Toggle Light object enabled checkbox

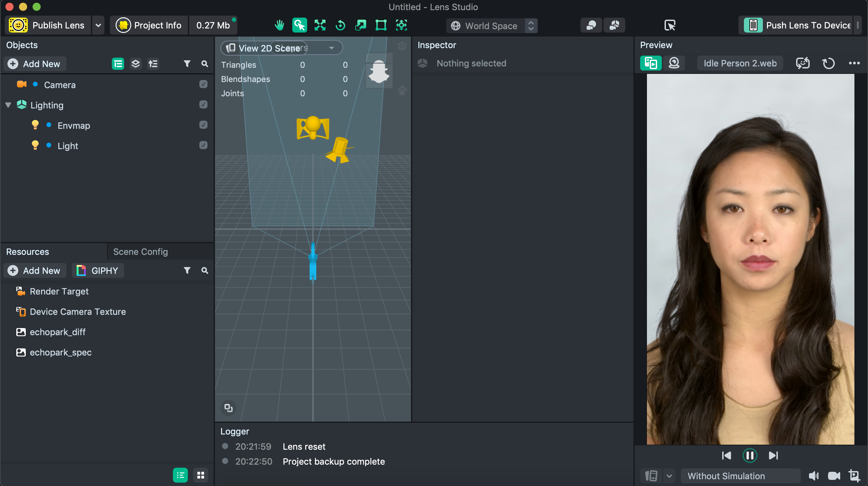click(x=203, y=145)
